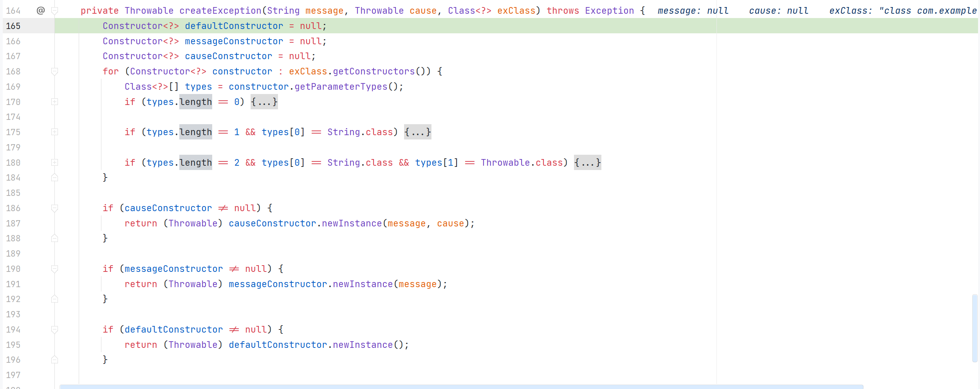
Task: Click the collapse marker icon at line 194
Action: 54,329
